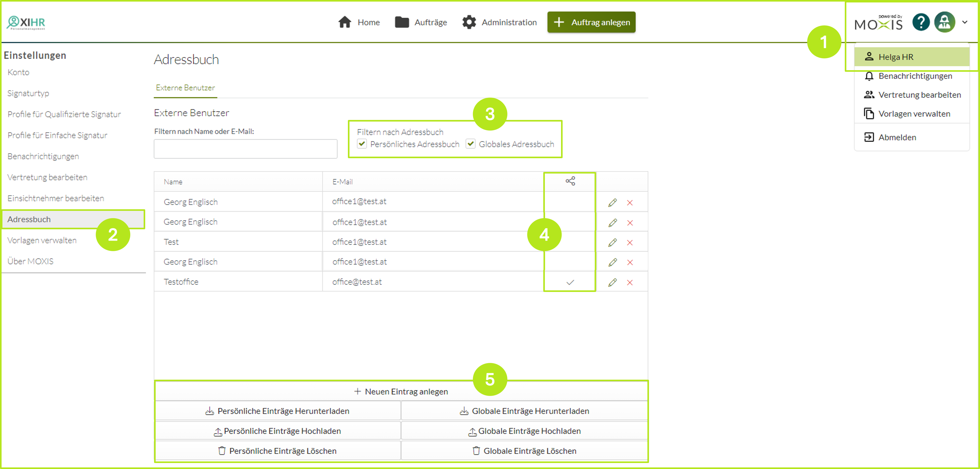Open Vorlagen verwalten in user menu
The height and width of the screenshot is (469, 980).
pyautogui.click(x=914, y=114)
